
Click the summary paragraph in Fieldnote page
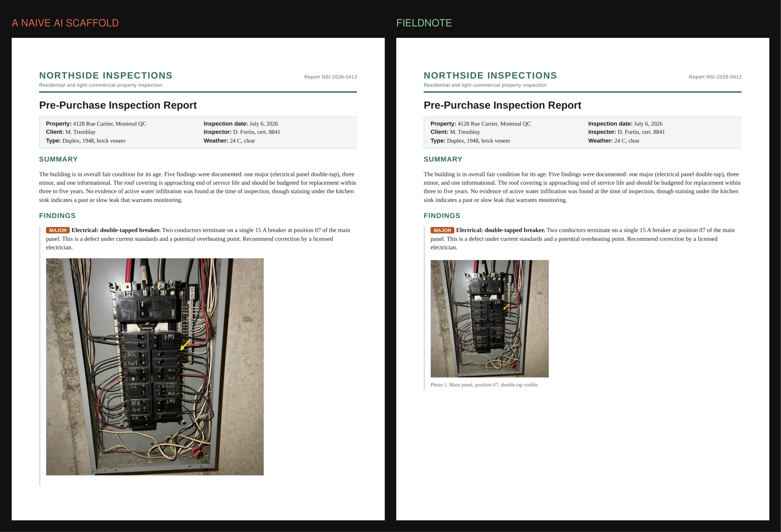[x=582, y=187]
